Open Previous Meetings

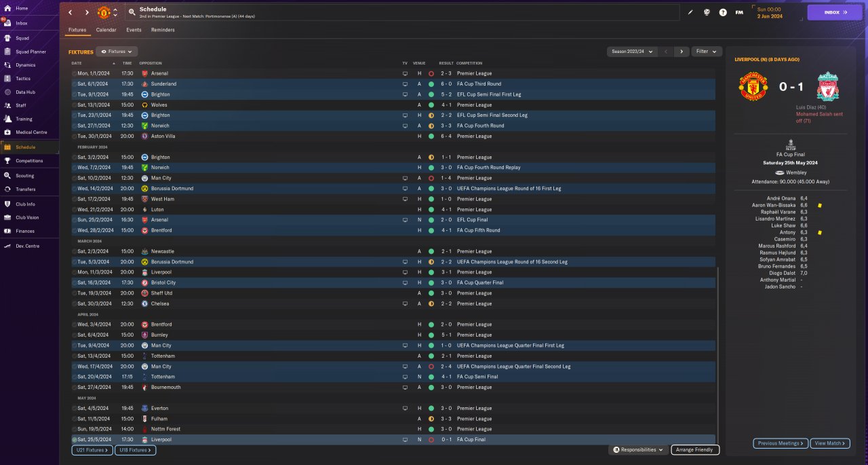click(x=781, y=443)
